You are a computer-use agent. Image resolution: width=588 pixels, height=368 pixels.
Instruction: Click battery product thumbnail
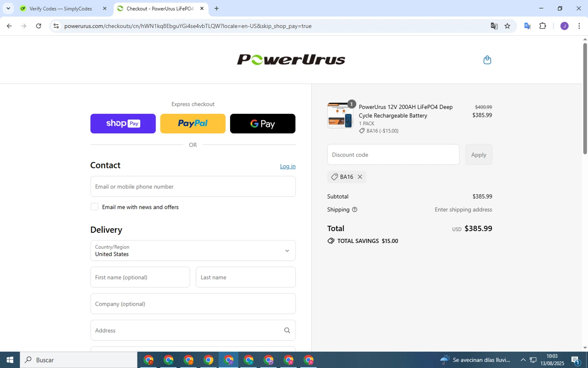tap(340, 115)
